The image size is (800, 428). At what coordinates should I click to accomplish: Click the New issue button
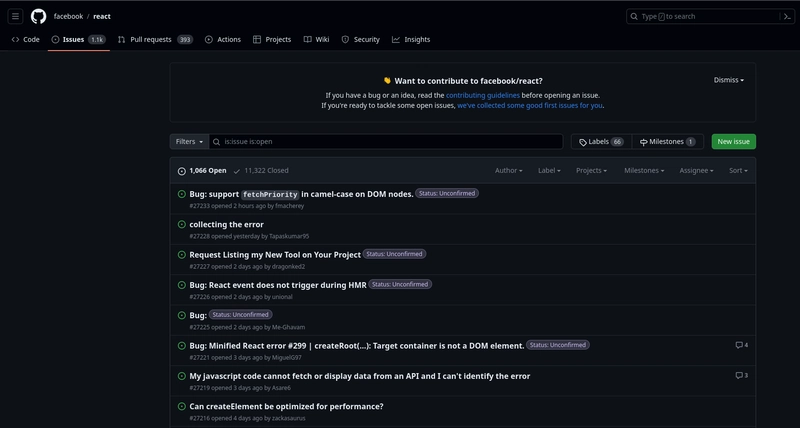(734, 142)
